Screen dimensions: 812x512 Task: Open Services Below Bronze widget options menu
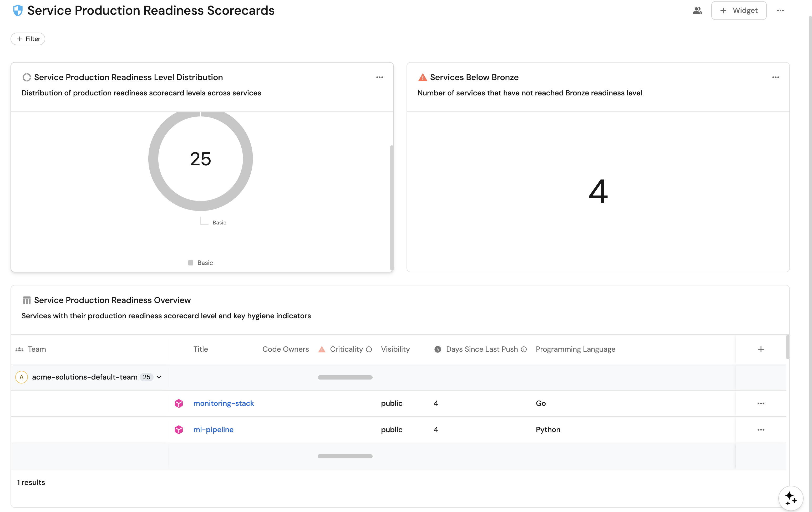(x=775, y=77)
